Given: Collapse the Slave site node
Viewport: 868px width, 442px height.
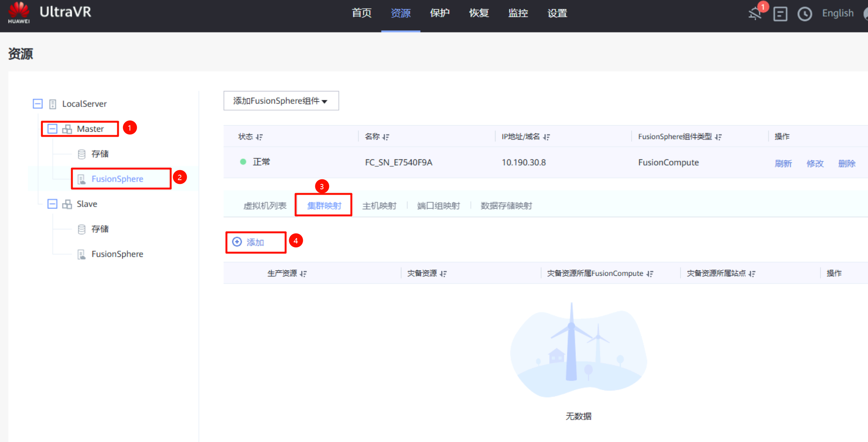Looking at the screenshot, I should 52,204.
